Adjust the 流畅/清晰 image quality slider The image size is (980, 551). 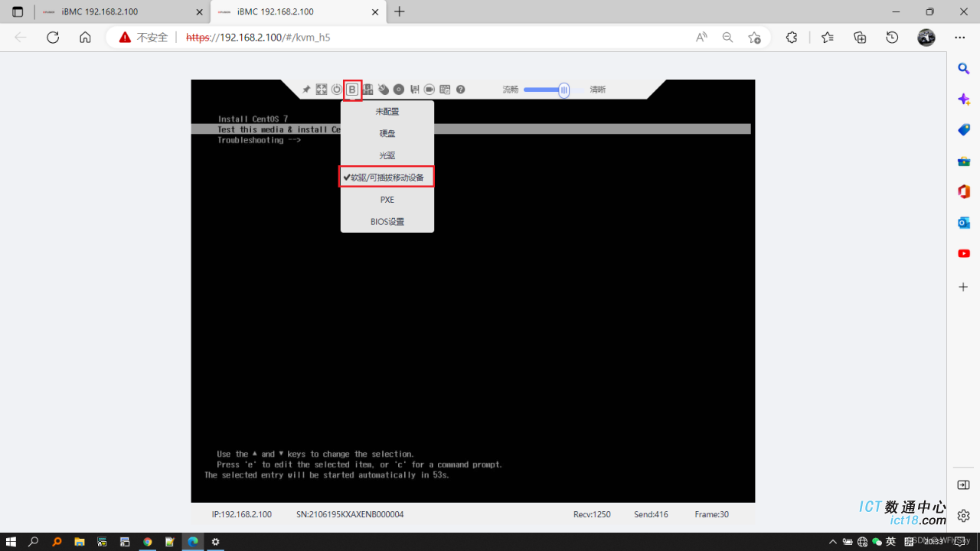563,90
